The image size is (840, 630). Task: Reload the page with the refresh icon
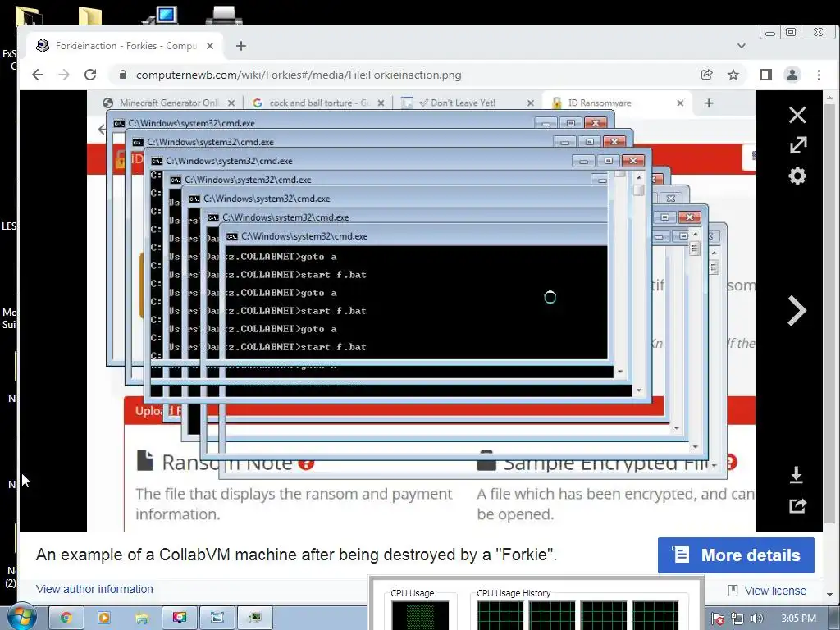90,75
